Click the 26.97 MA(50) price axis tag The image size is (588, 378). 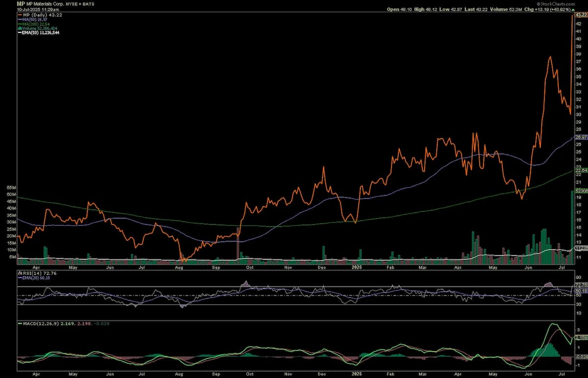tap(582, 138)
